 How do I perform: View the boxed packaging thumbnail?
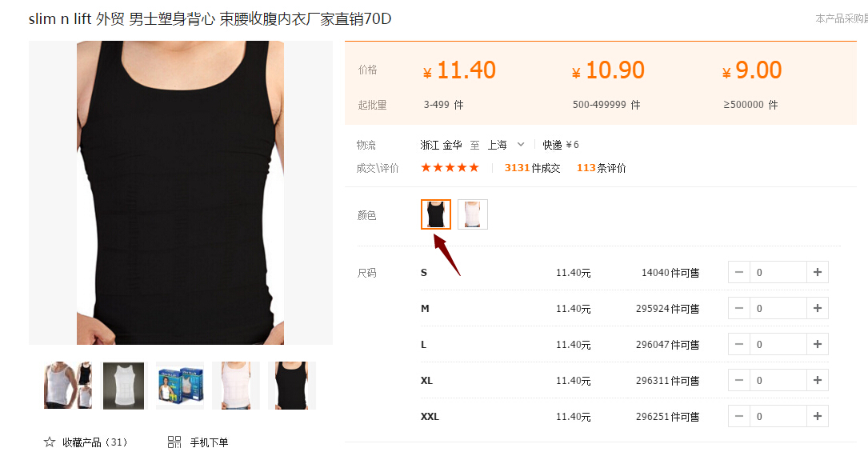click(x=180, y=386)
